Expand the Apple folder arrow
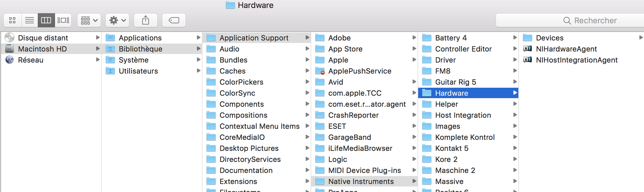The image size is (644, 192). coord(414,60)
